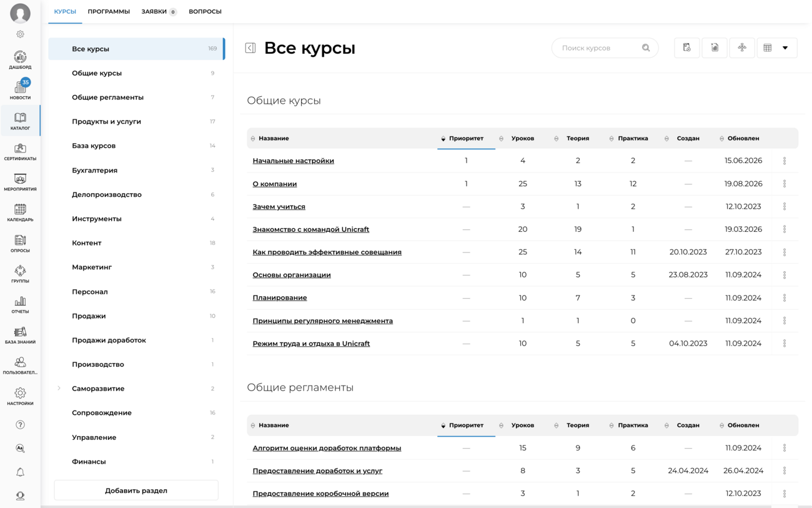Open the Пользователи users section

[20, 366]
